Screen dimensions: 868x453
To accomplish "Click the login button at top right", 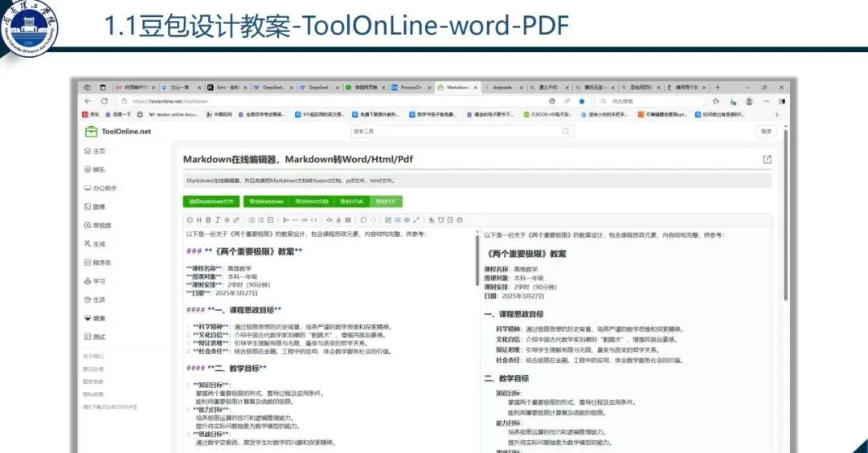I will click(766, 131).
